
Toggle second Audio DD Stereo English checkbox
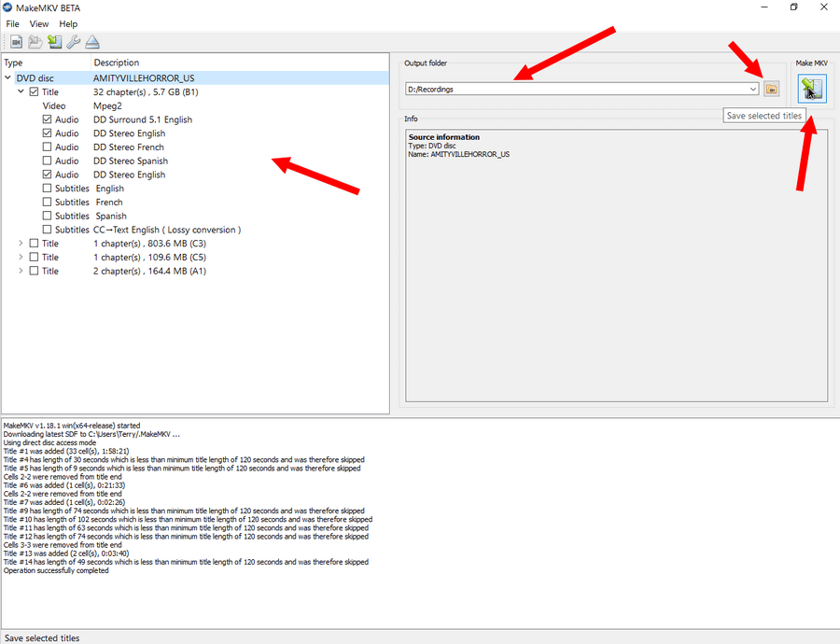tap(48, 175)
